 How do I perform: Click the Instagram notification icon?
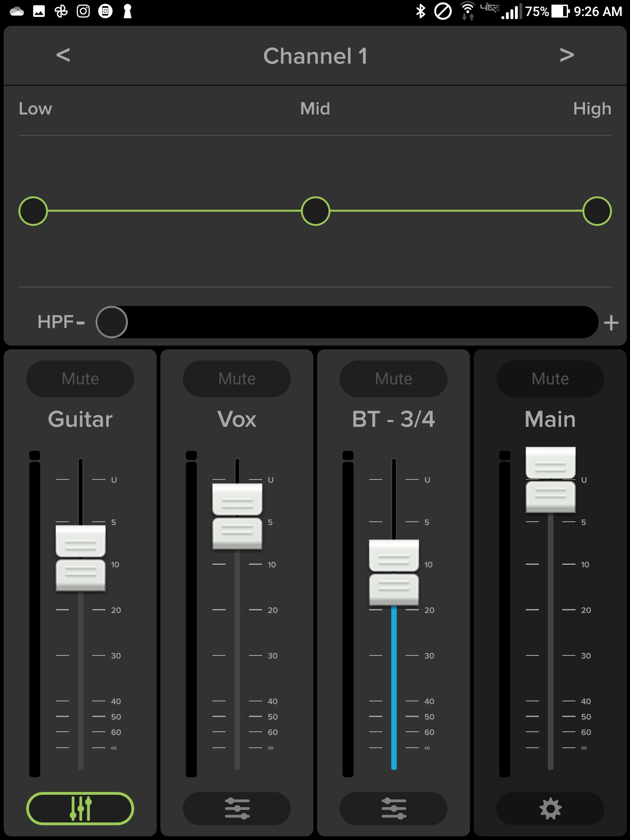click(x=83, y=11)
